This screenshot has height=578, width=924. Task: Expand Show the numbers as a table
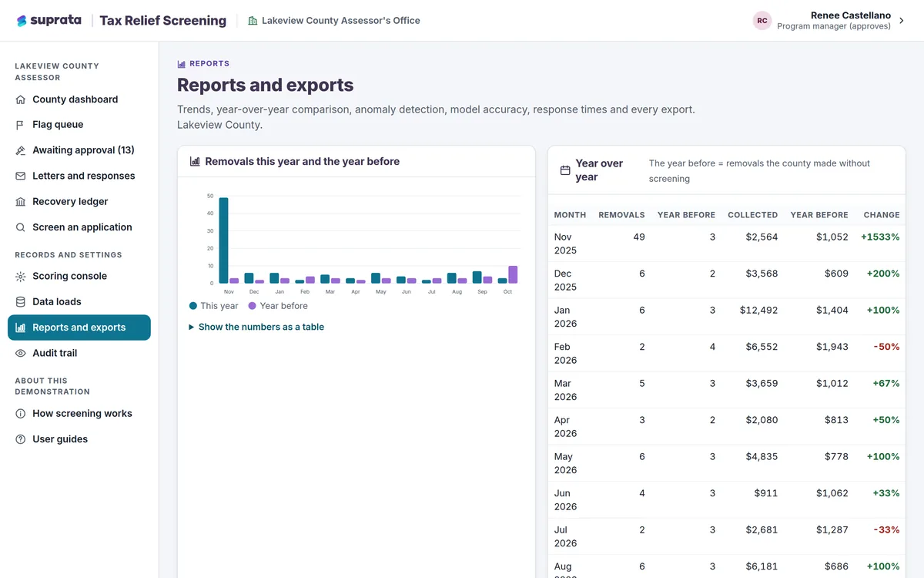pos(256,327)
